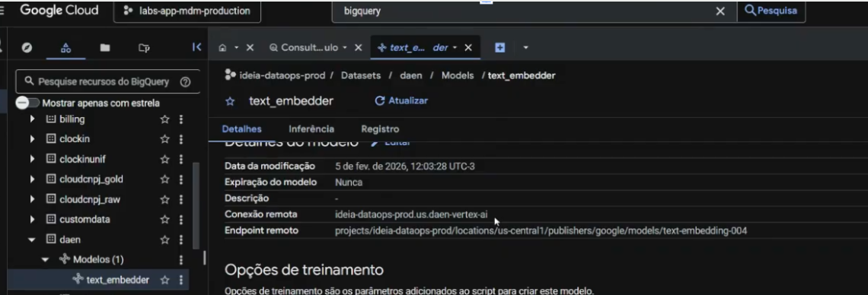Collapse the Modelos (1) node

(46, 259)
